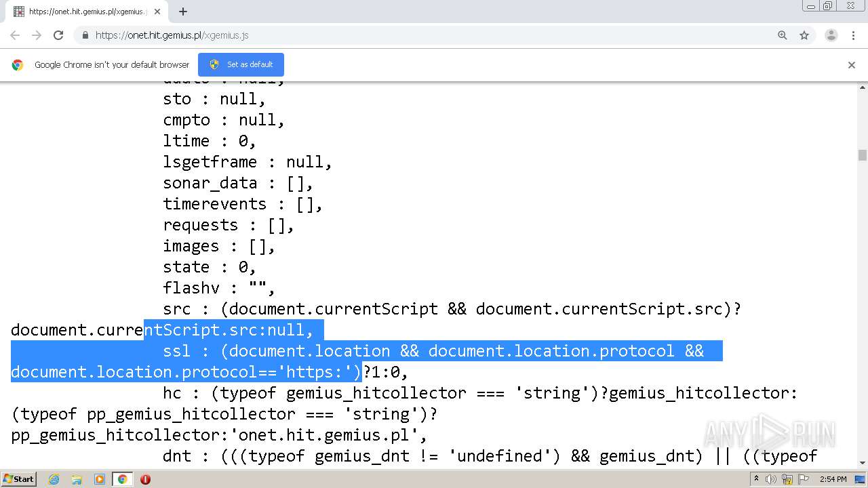Open the clock showing 2:54 PM
This screenshot has height=488, width=868.
833,479
